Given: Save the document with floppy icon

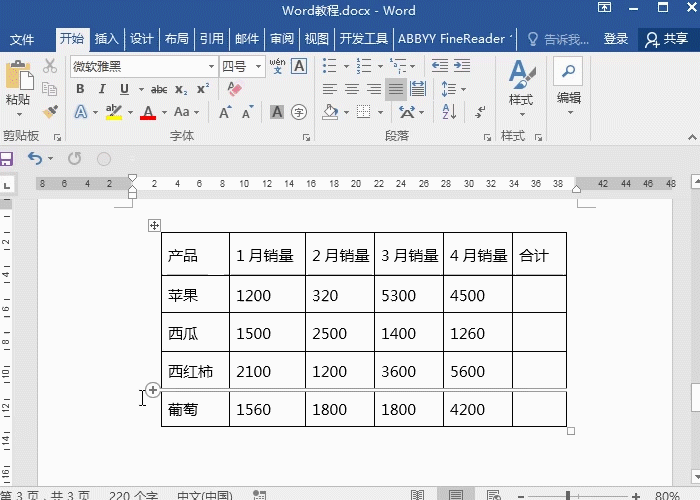Looking at the screenshot, I should (x=6, y=158).
